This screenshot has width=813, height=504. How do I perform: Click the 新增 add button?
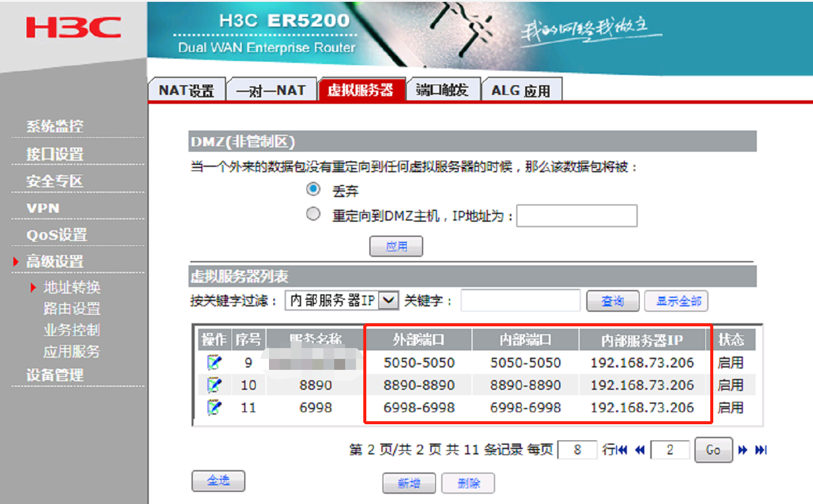(409, 483)
